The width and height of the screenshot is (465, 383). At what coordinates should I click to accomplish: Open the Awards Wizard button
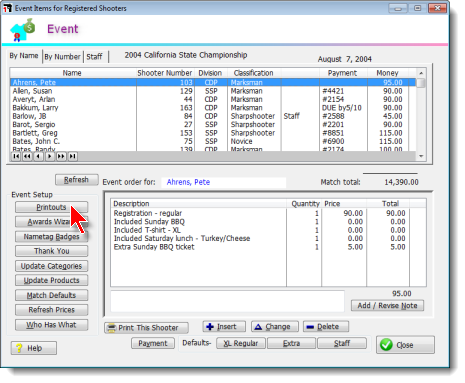[52, 222]
